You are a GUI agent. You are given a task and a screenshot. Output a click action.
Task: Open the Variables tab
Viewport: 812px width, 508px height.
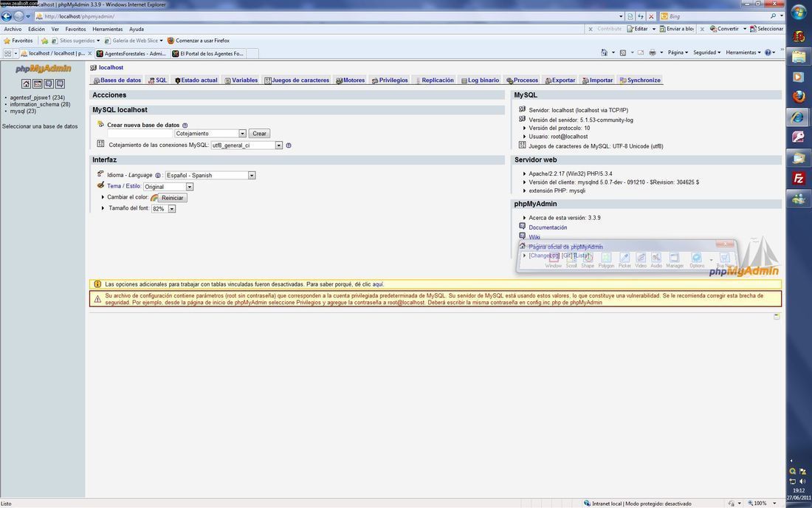pos(241,80)
